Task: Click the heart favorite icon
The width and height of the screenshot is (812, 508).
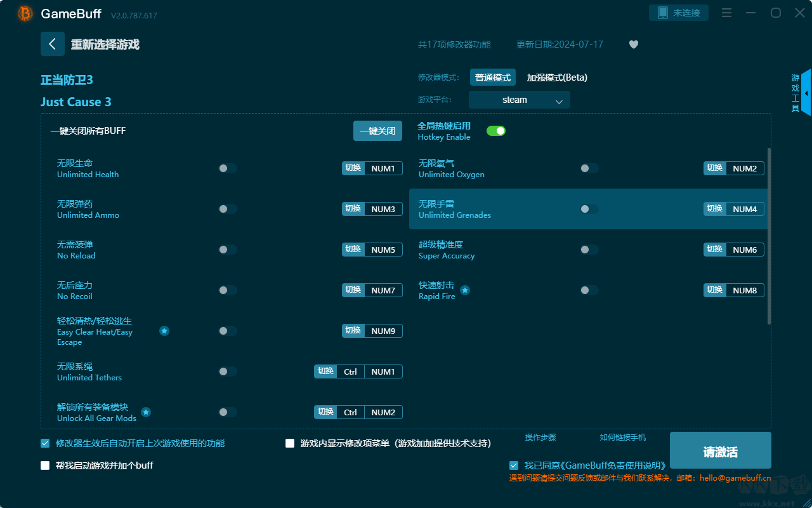Action: coord(633,44)
